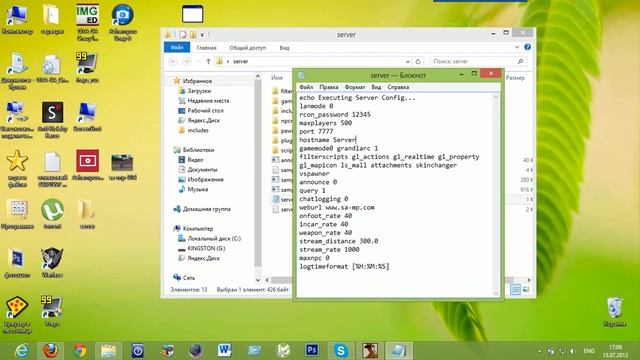The image size is (640, 360).
Task: Open the includes favorite folder
Action: click(198, 130)
